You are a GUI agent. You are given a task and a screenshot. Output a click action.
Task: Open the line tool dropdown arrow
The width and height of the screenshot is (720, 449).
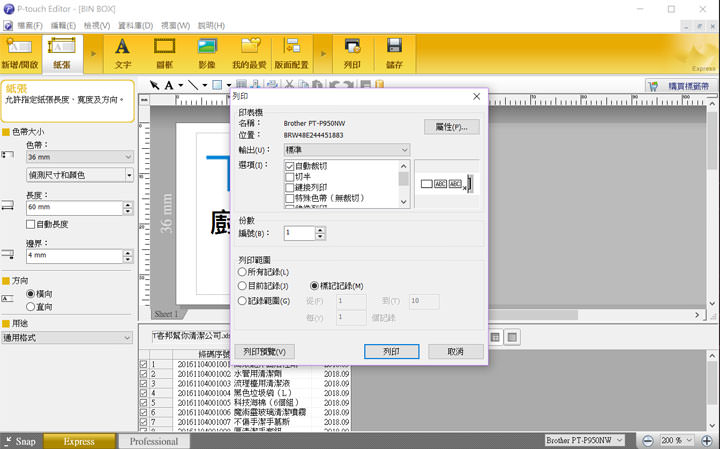click(x=204, y=85)
